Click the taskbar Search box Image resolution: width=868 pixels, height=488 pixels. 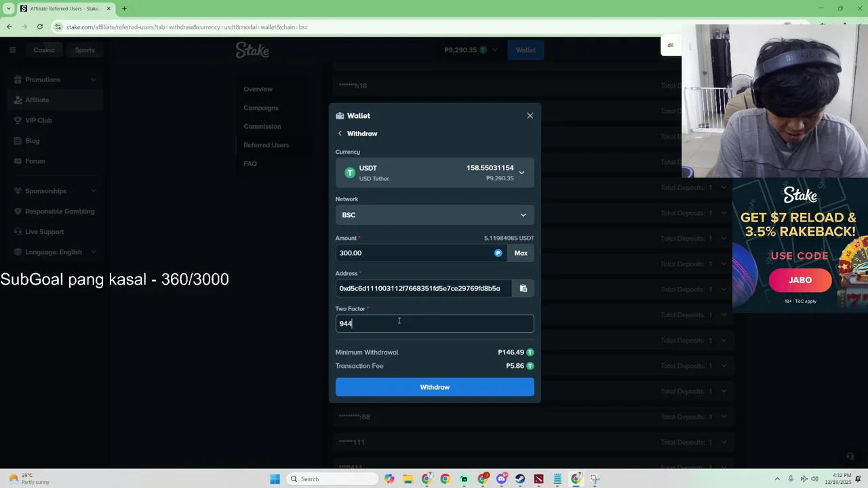[332, 479]
